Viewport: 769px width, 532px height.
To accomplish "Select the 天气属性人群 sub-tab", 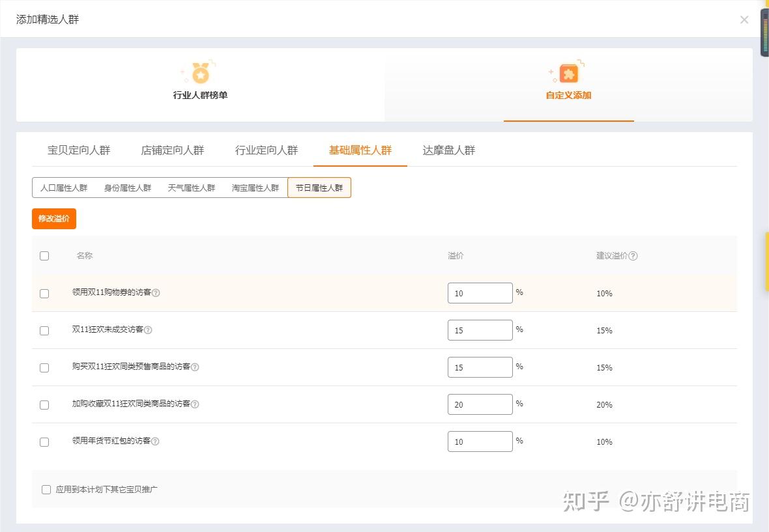I will pos(192,188).
